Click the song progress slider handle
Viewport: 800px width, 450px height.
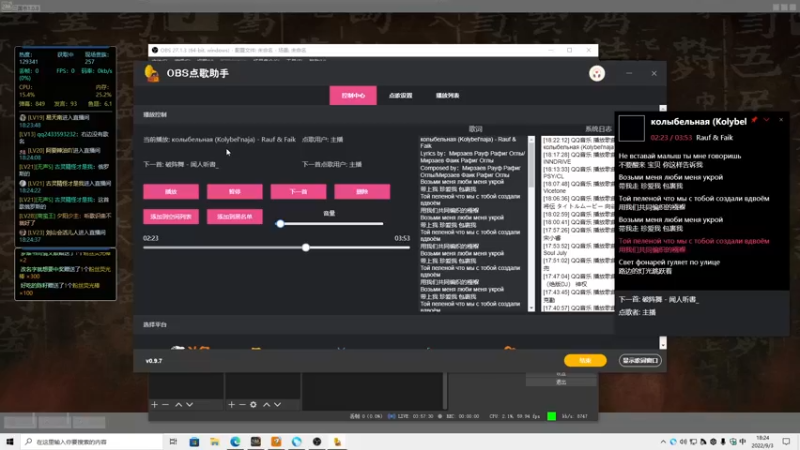[x=306, y=247]
